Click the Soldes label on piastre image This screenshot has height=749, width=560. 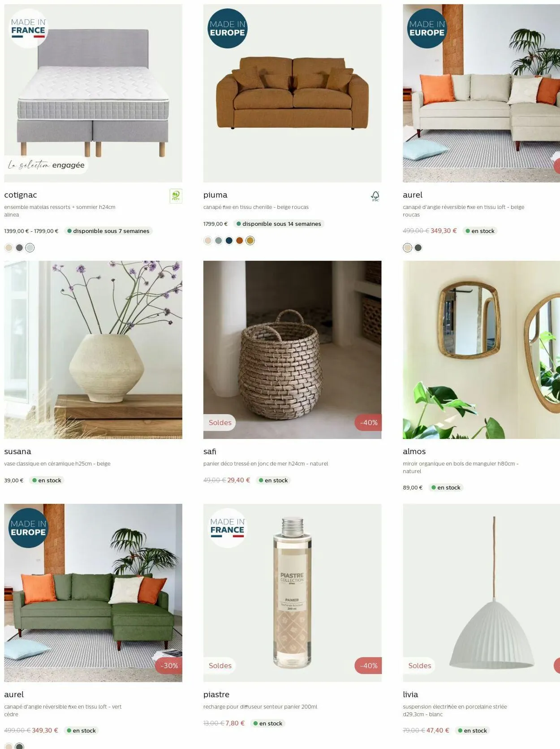pyautogui.click(x=220, y=666)
